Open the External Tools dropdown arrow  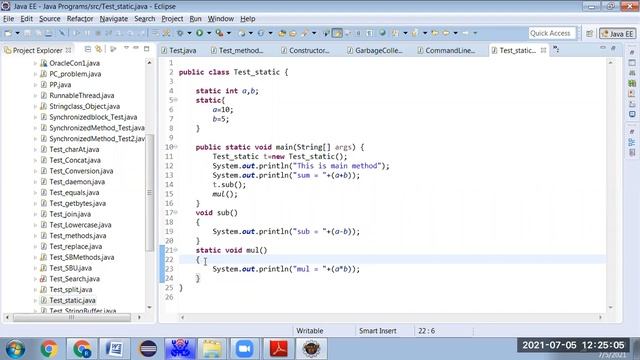229,33
